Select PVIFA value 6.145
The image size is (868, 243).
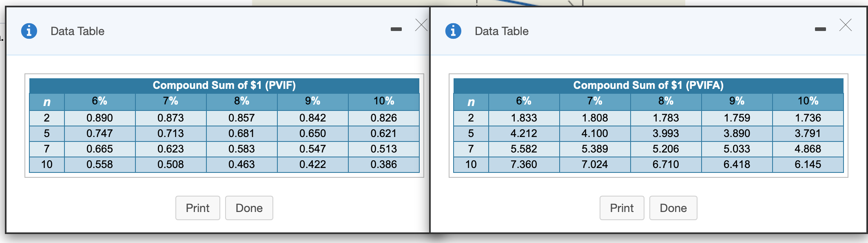click(808, 164)
